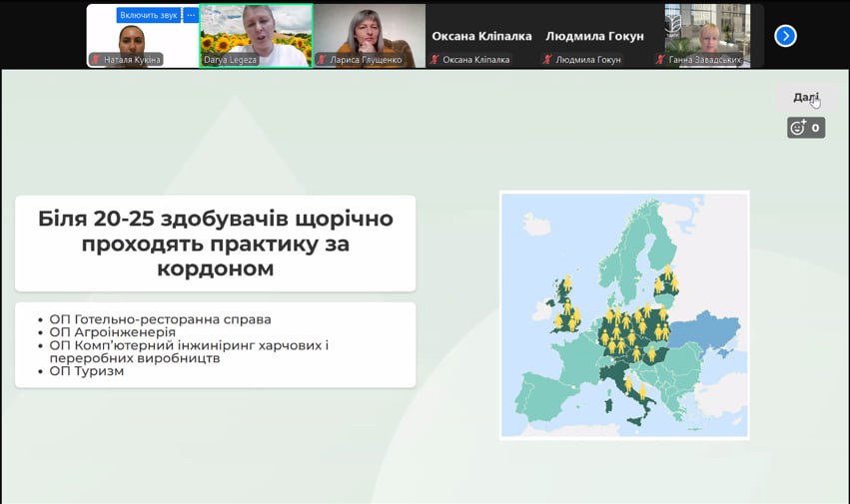
Task: Select Лариса Глущенко's video thumbnail
Action: 369,36
